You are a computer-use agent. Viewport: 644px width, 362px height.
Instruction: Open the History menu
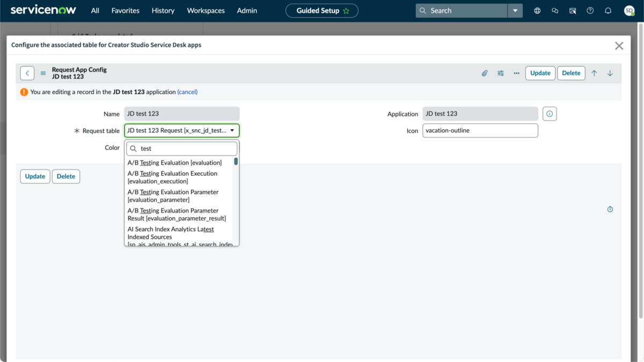click(163, 11)
